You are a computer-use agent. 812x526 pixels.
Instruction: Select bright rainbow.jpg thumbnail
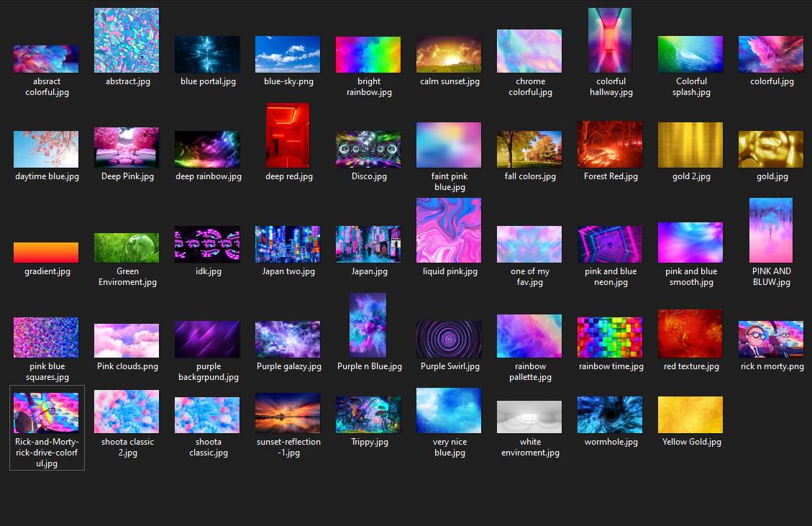click(x=368, y=55)
